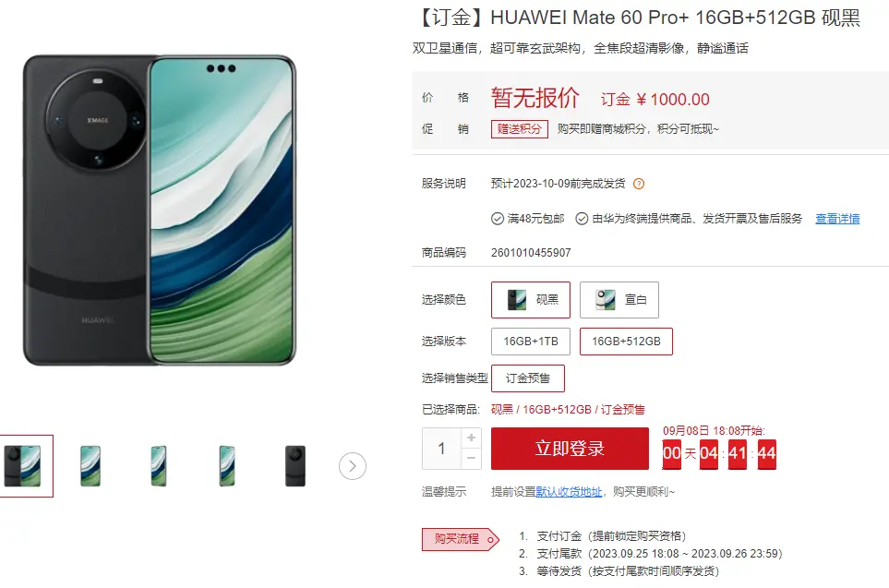Open the 默认收货地址 link
Image resolution: width=889 pixels, height=588 pixels.
click(569, 492)
